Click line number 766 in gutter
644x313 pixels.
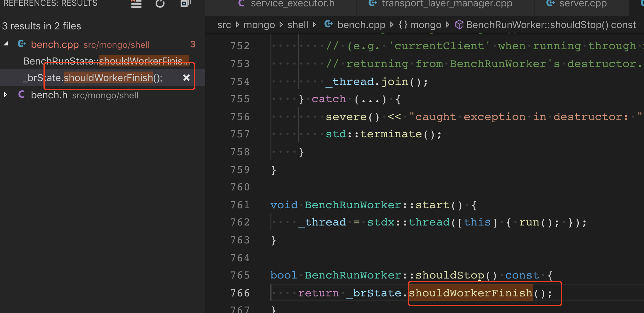[240, 293]
